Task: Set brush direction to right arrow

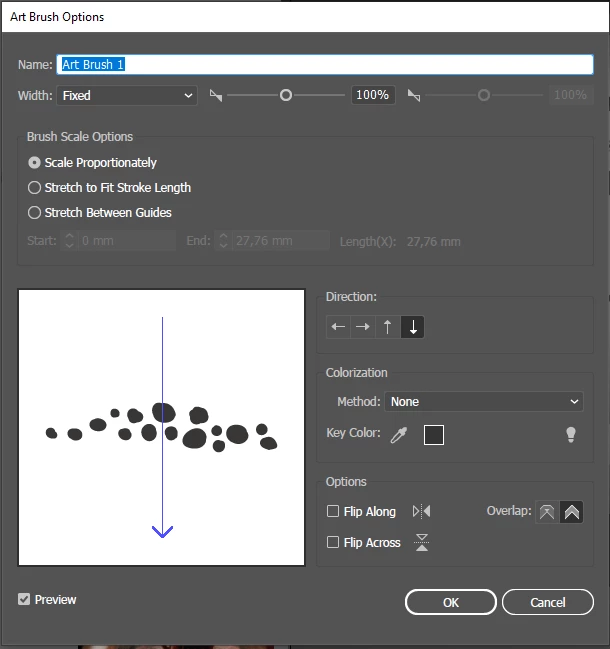Action: 363,327
